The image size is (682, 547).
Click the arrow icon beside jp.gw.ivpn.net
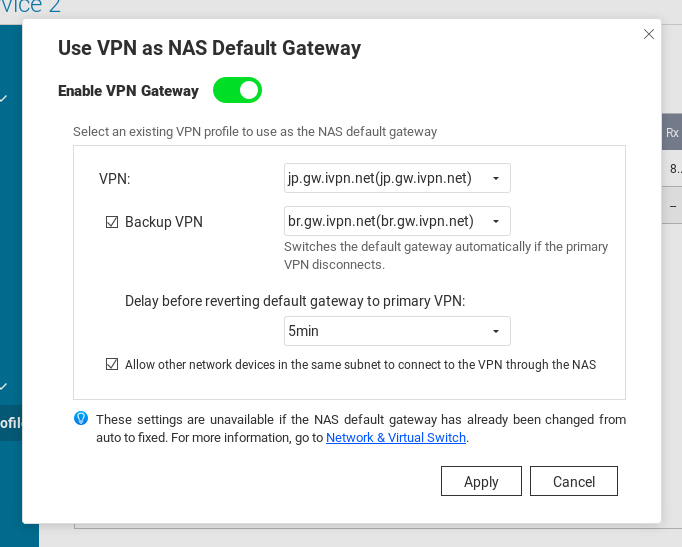pos(496,178)
